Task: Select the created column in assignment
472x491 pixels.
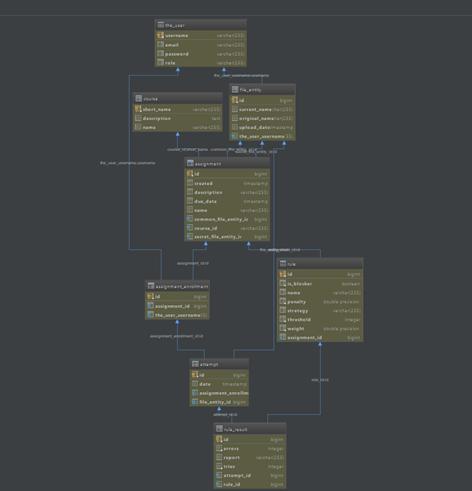Action: pyautogui.click(x=227, y=183)
